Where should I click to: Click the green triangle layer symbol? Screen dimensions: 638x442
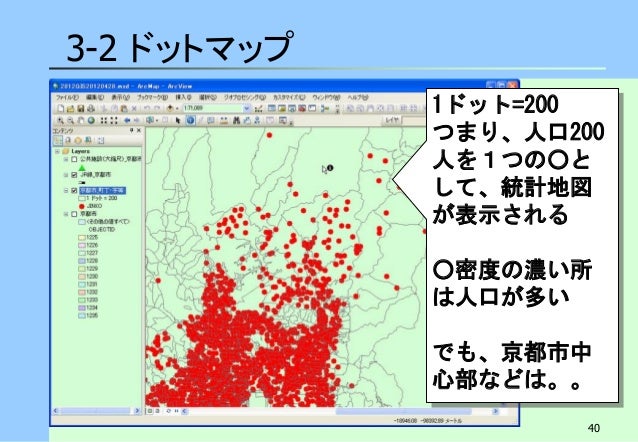(x=82, y=167)
